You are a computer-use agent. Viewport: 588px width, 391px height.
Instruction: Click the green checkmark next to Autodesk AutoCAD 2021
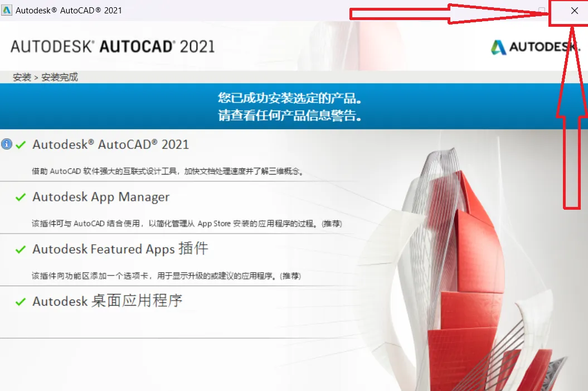[x=21, y=144]
